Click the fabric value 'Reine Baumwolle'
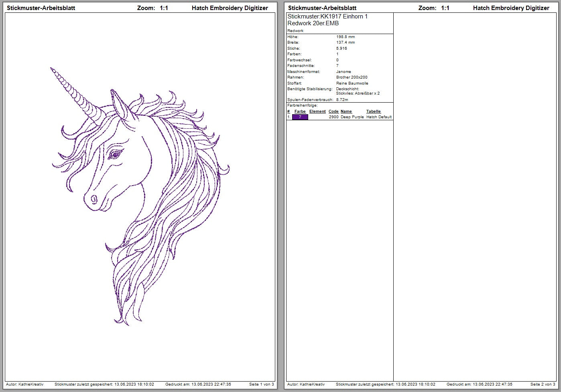This screenshot has width=561, height=392. click(x=352, y=83)
